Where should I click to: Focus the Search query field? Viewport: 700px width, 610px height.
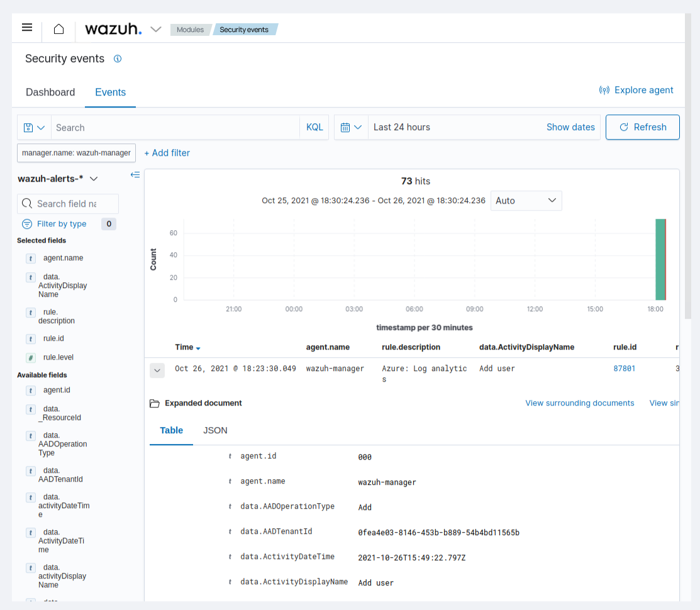[175, 128]
